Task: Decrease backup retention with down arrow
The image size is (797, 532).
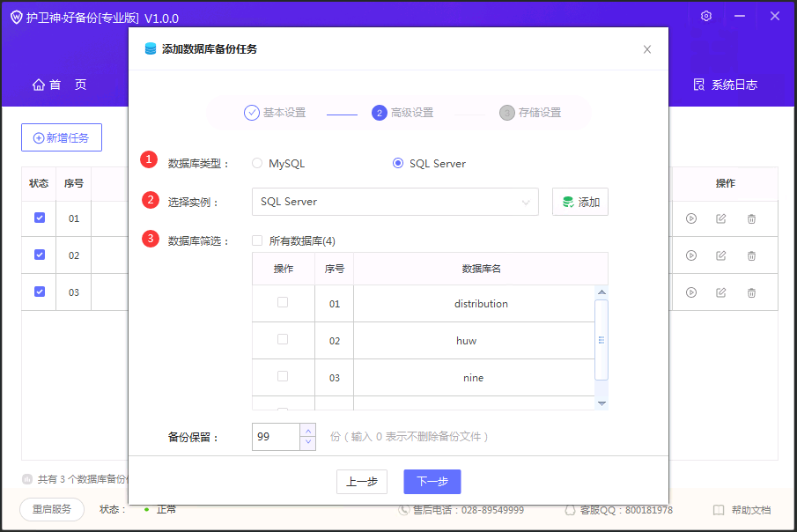Action: click(x=308, y=442)
